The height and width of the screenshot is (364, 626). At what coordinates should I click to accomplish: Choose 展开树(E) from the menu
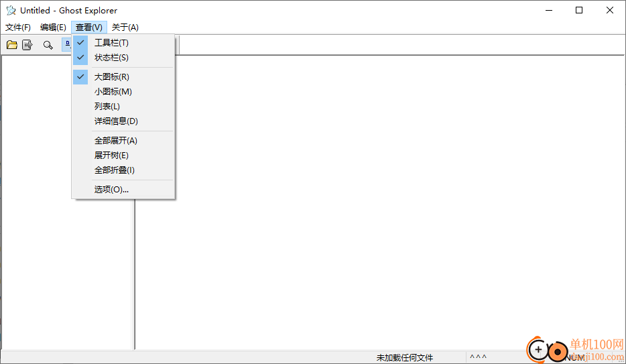(x=123, y=156)
